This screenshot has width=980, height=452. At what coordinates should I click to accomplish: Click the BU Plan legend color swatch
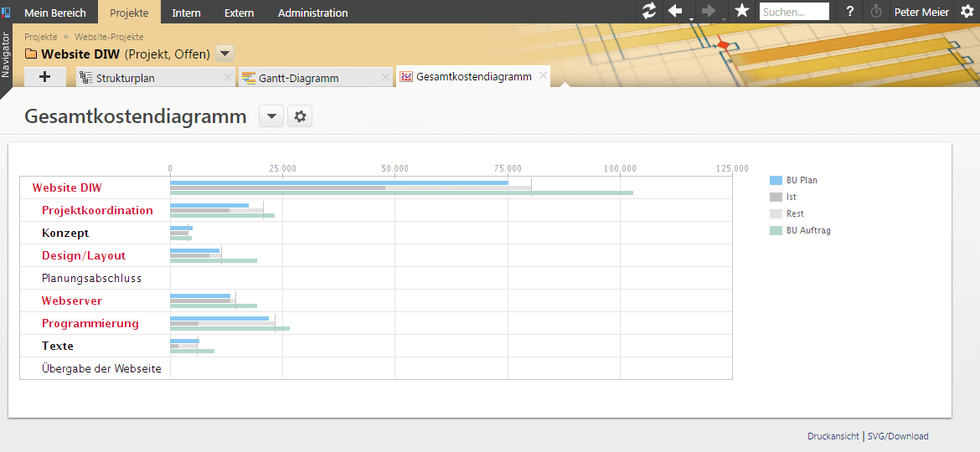click(x=776, y=180)
